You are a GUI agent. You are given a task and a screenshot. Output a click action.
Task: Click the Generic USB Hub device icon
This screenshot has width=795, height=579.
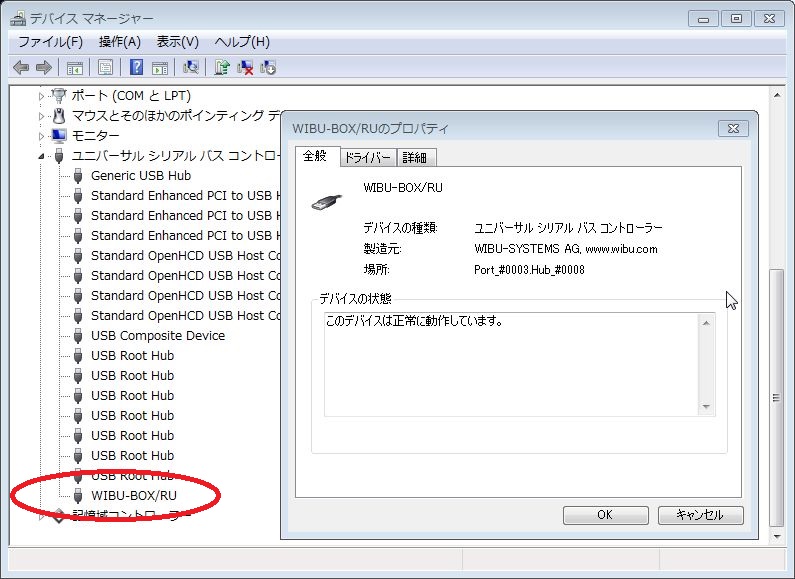click(x=78, y=176)
